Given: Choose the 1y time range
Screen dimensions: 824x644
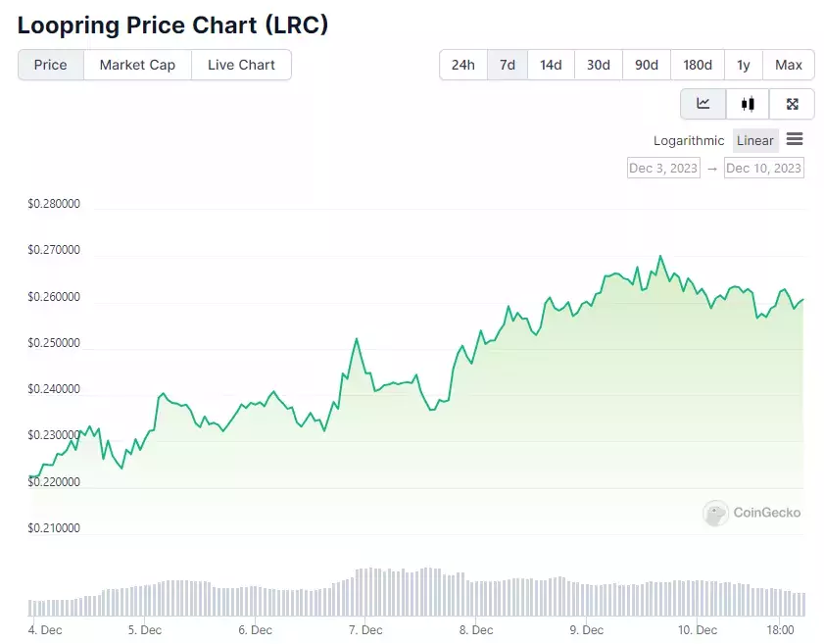Looking at the screenshot, I should [743, 65].
